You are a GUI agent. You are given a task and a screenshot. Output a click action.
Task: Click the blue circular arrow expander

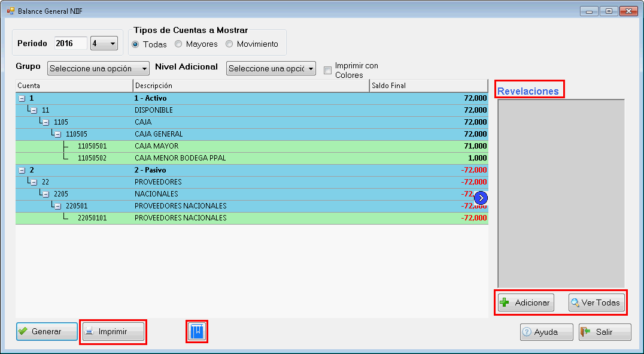(x=481, y=198)
